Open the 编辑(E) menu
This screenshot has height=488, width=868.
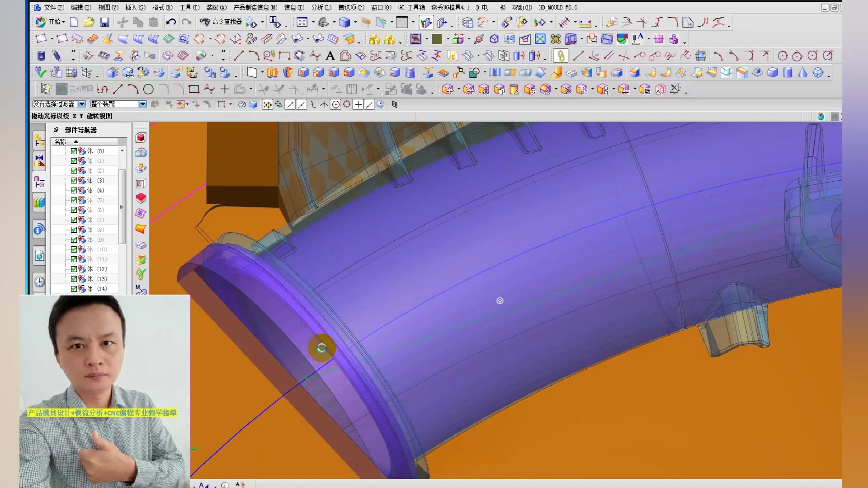point(81,7)
